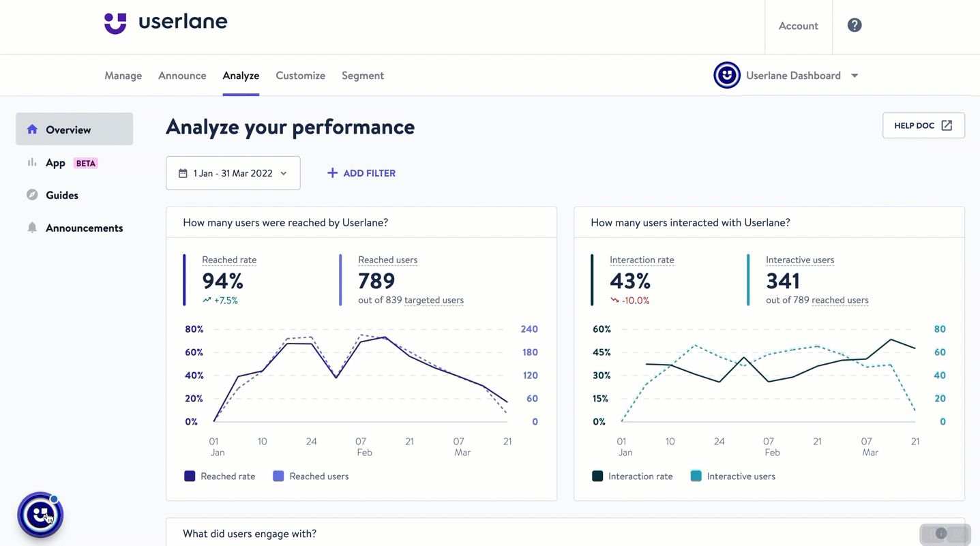Screen dimensions: 980x546
Task: Click the 43% interaction rate value
Action: coord(630,281)
